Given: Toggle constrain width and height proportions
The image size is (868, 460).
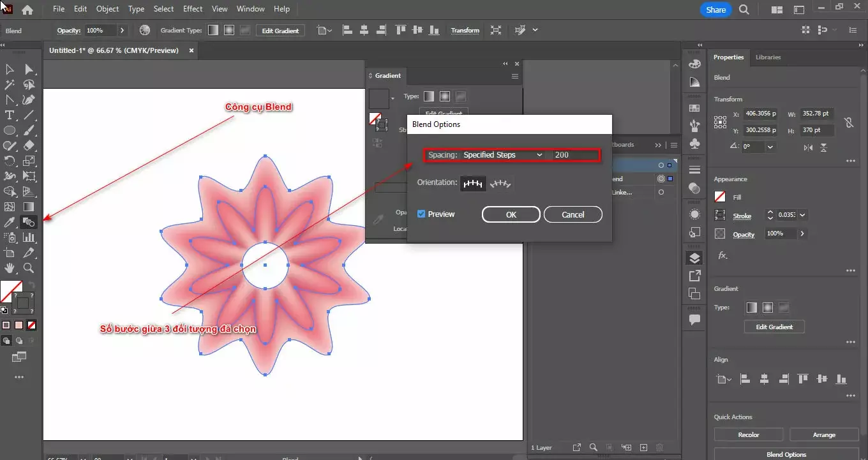Looking at the screenshot, I should pos(848,122).
